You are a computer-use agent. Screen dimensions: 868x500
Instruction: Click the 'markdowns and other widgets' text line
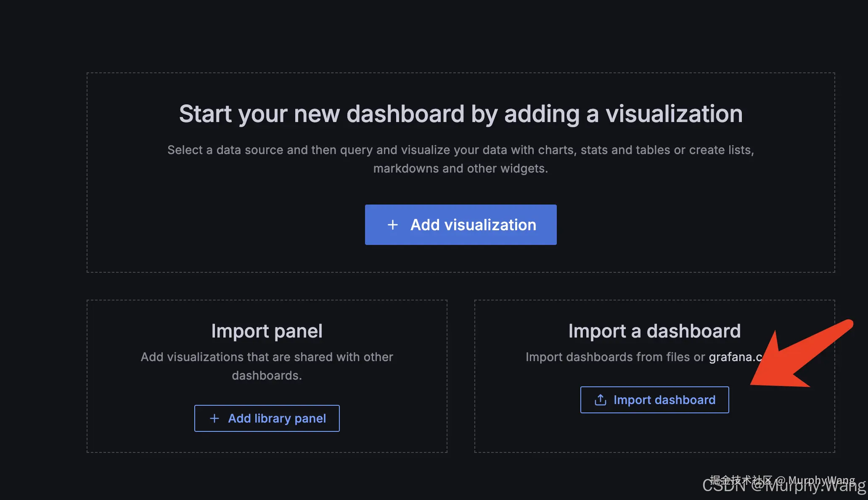click(460, 168)
